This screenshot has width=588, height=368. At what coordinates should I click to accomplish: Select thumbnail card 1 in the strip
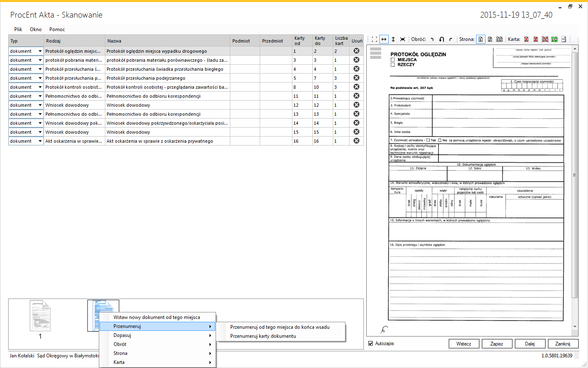40,316
